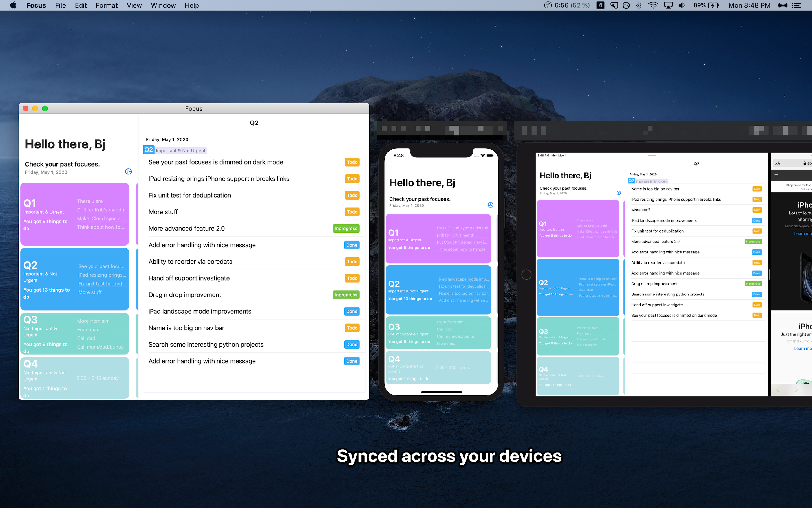The height and width of the screenshot is (508, 812).
Task: Tap the first 'Learn more' link in iPad Safari
Action: (803, 233)
